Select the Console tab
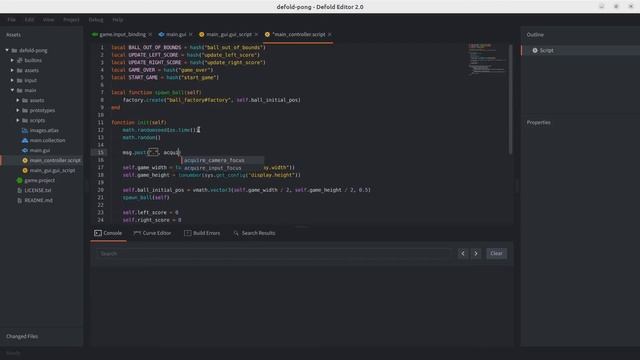The width and height of the screenshot is (640, 360). coord(109,233)
